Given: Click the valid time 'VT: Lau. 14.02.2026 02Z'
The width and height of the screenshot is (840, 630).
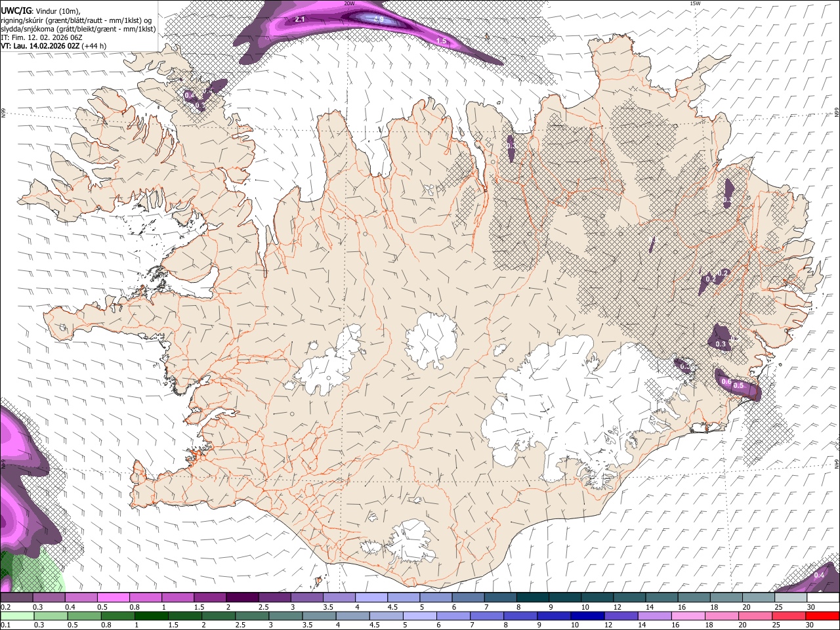Looking at the screenshot, I should (x=40, y=46).
